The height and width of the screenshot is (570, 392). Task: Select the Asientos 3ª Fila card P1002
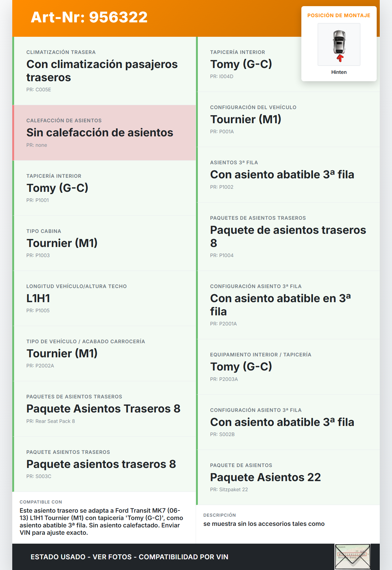288,175
